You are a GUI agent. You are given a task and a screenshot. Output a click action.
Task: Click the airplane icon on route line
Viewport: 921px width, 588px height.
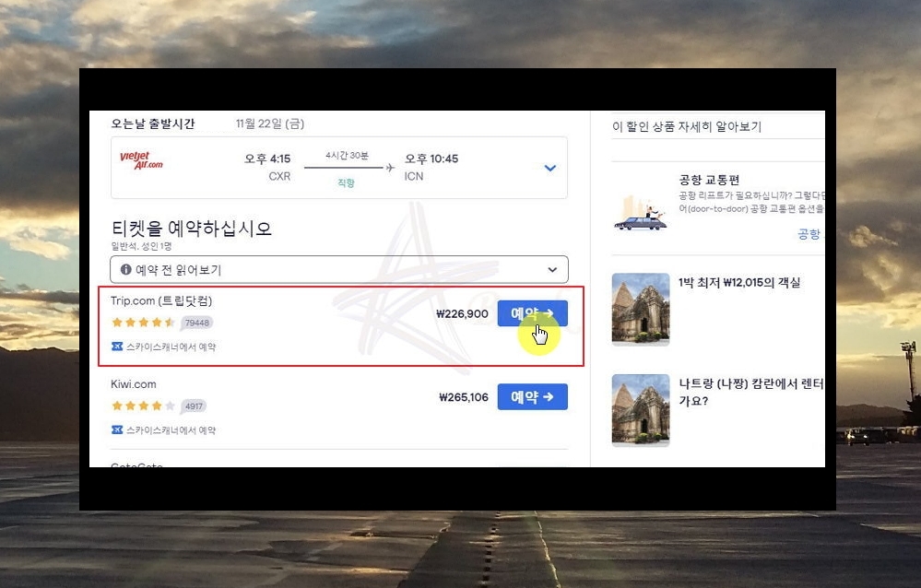(x=390, y=168)
